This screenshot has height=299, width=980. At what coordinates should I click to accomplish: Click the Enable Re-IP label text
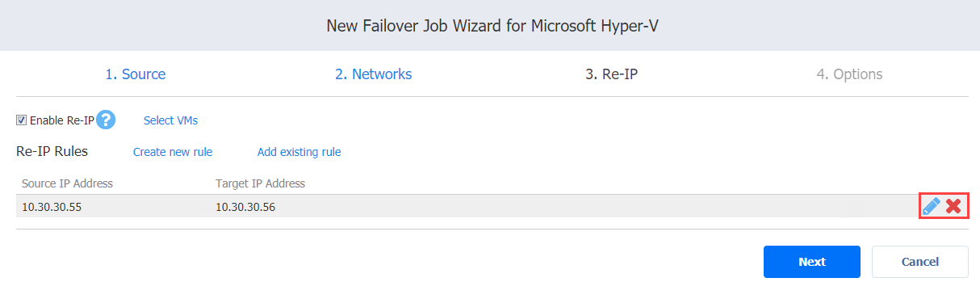coord(62,120)
